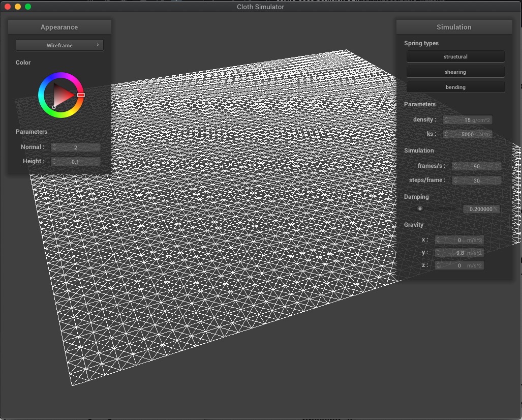Screen dimensions: 522x420
Task: Toggle the structural spring type
Action: pyautogui.click(x=455, y=56)
